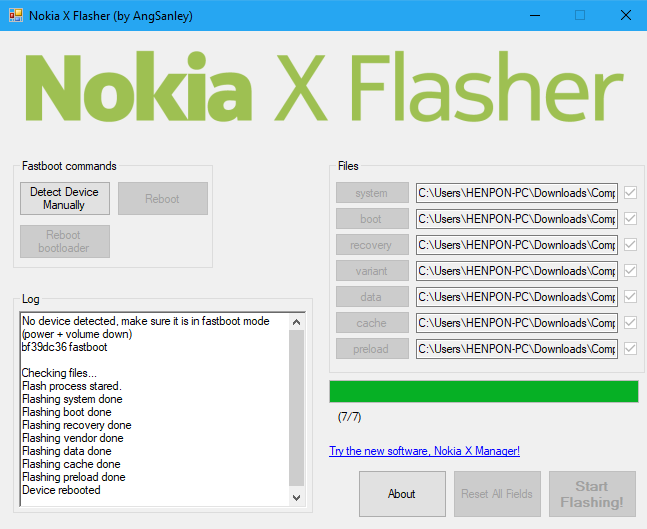The image size is (647, 529).
Task: Click the 'Checking files...' log line
Action: [x=59, y=373]
